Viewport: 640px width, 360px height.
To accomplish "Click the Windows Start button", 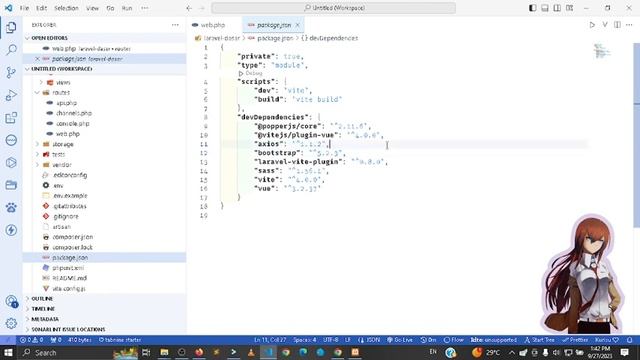I will (8, 352).
